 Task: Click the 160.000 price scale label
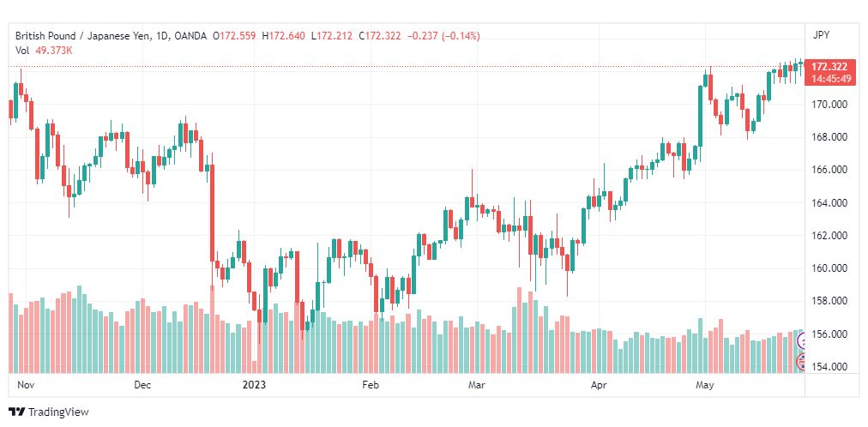point(829,268)
